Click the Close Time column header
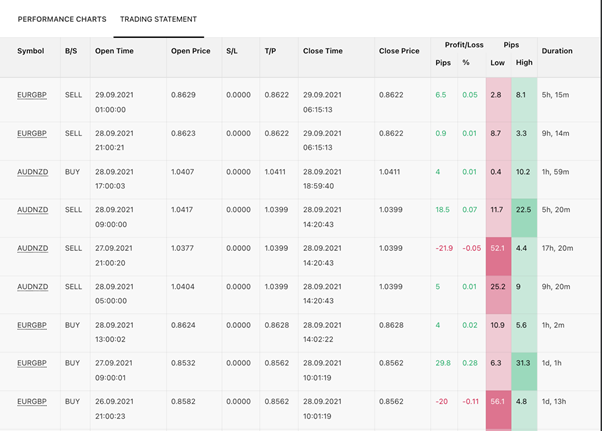This screenshot has width=602, height=431. click(322, 51)
